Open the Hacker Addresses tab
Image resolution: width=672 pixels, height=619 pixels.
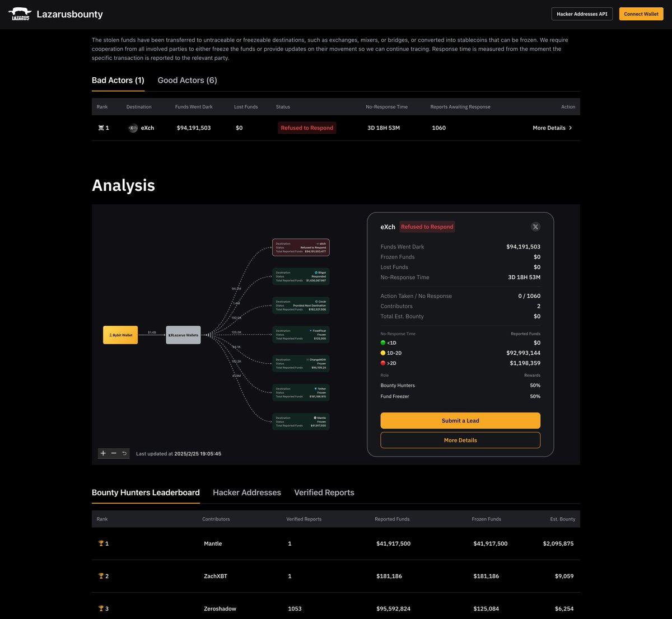tap(246, 493)
